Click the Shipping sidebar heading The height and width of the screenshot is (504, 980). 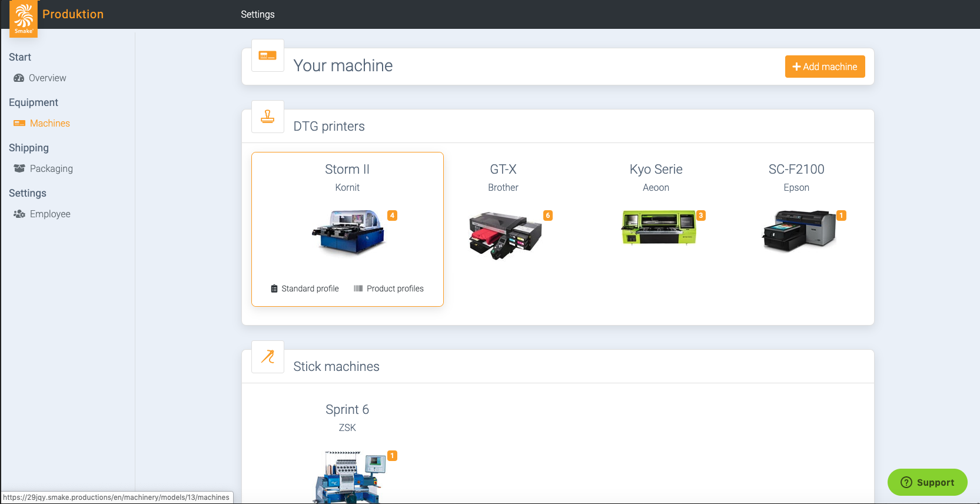tap(29, 148)
